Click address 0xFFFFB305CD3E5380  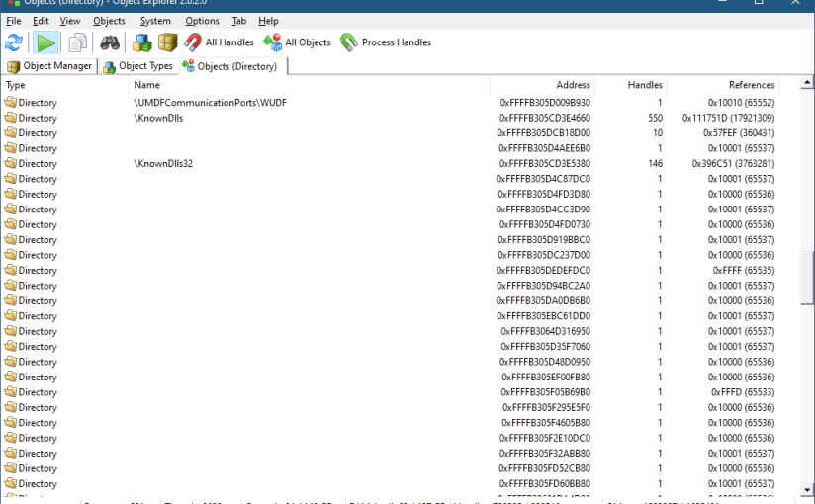click(545, 164)
